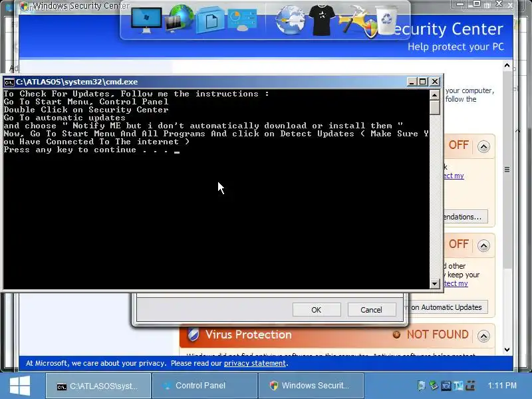Open the upper 'ect my' link in Security Center
Screen dimensions: 532x399
tap(454, 176)
